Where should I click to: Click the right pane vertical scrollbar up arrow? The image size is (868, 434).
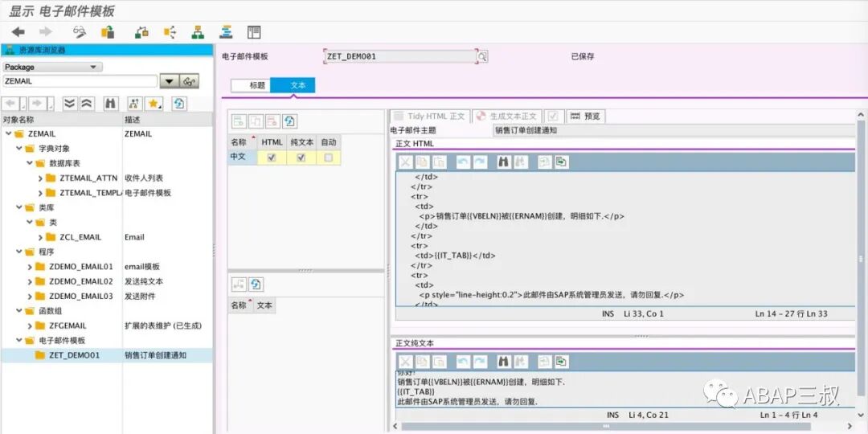(x=862, y=115)
